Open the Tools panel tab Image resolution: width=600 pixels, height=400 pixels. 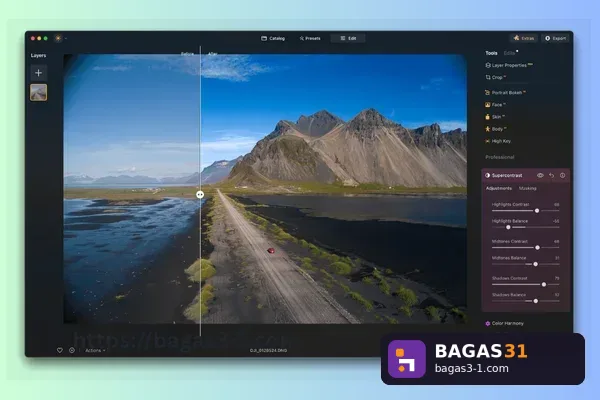pos(491,53)
